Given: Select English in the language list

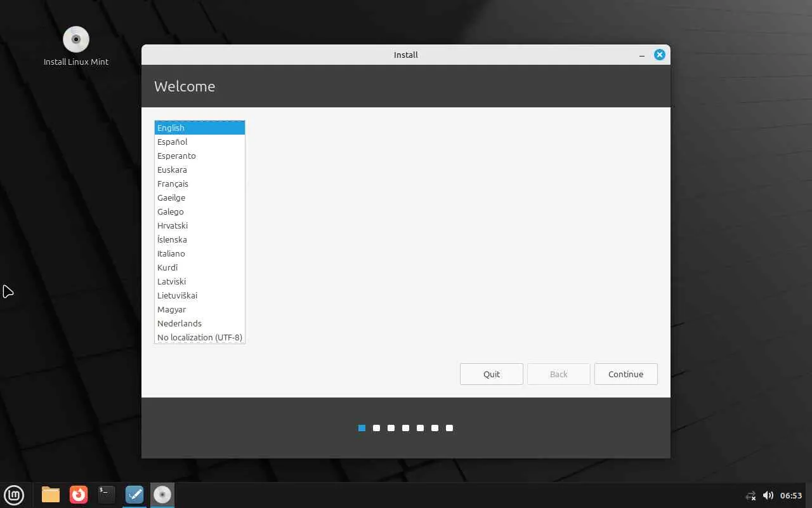Looking at the screenshot, I should pyautogui.click(x=200, y=128).
